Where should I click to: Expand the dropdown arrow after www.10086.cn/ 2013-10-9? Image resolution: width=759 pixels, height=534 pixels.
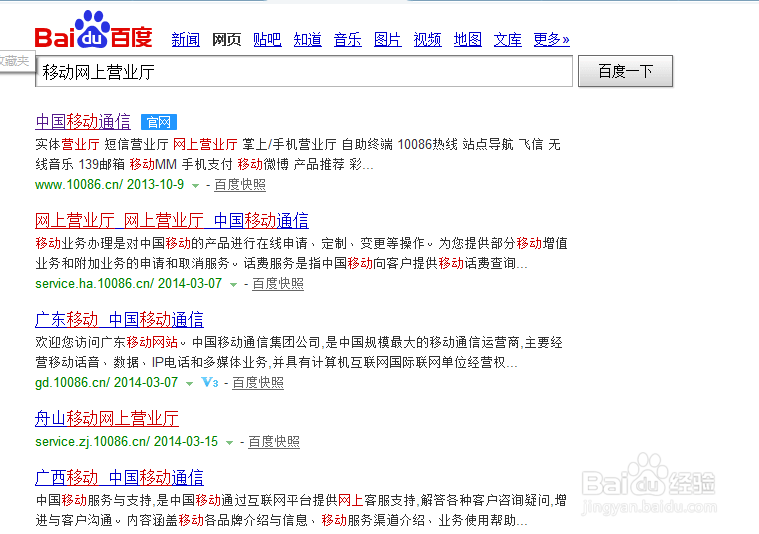(196, 185)
